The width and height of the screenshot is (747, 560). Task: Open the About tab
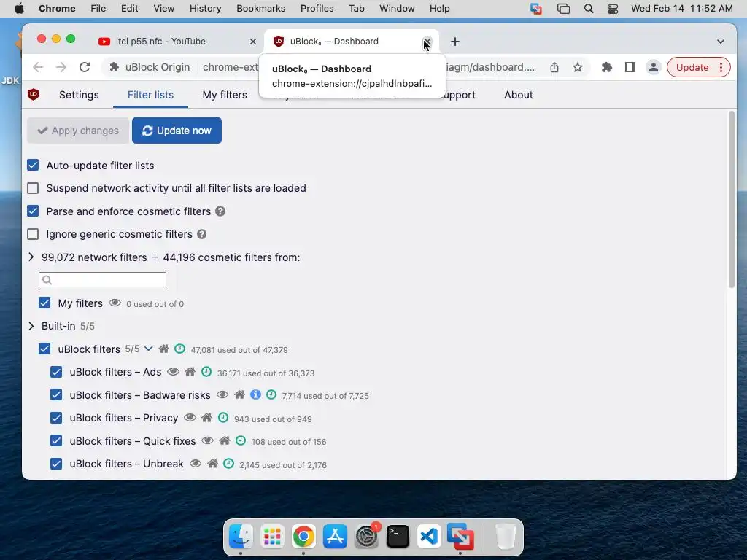click(519, 95)
